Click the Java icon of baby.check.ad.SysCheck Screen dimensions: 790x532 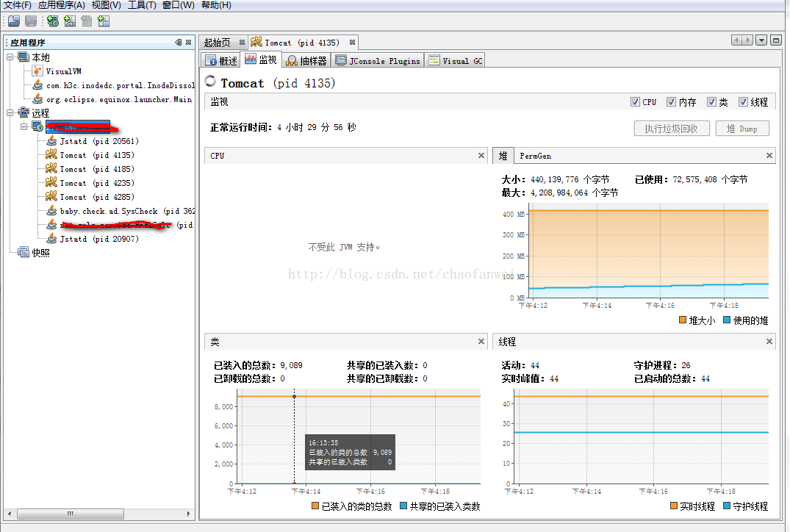[x=51, y=211]
